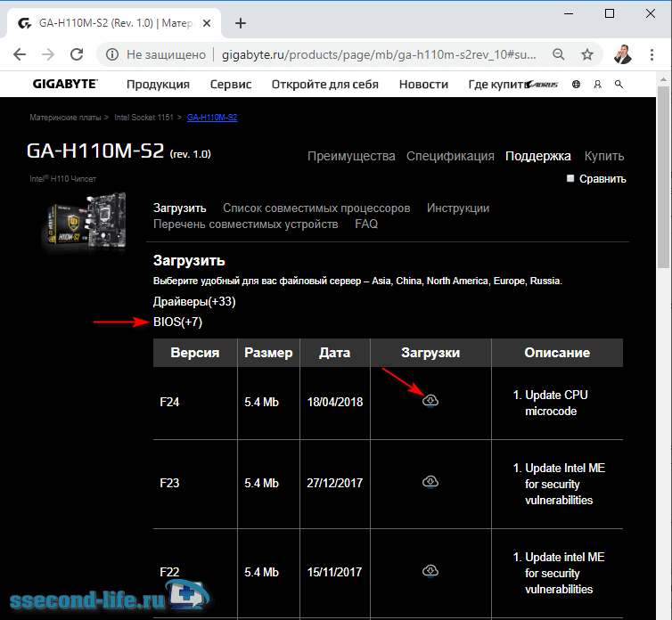Tick the Сравнить checkbox
Viewport: 672px width, 620px height.
point(570,178)
